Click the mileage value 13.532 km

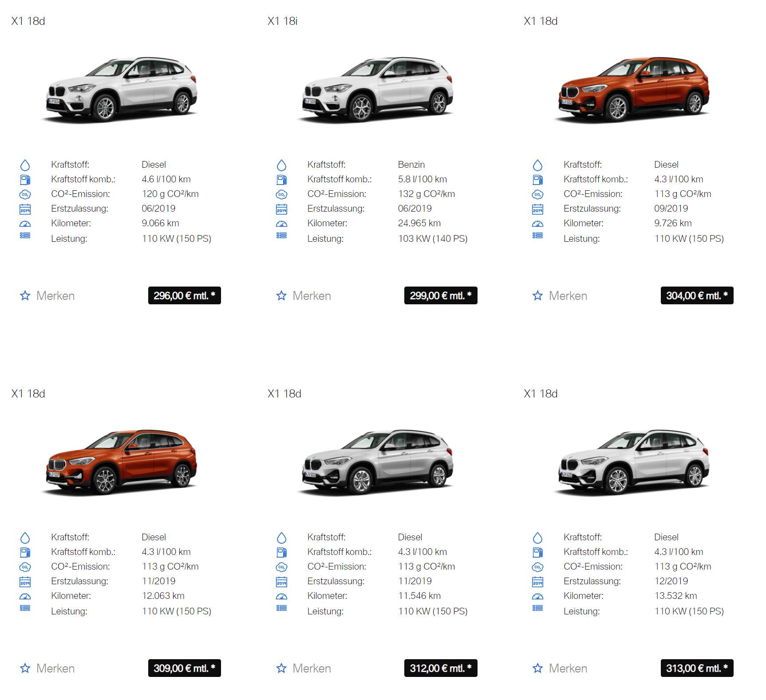pos(676,596)
